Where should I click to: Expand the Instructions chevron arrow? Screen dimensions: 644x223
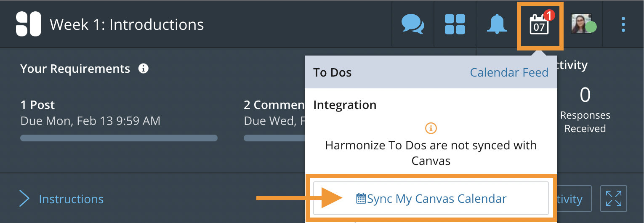tap(24, 199)
